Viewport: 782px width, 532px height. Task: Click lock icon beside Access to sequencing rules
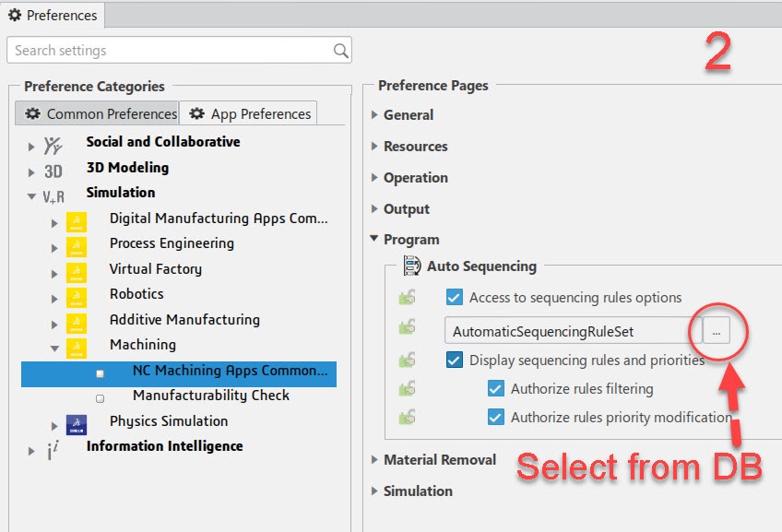[x=406, y=297]
